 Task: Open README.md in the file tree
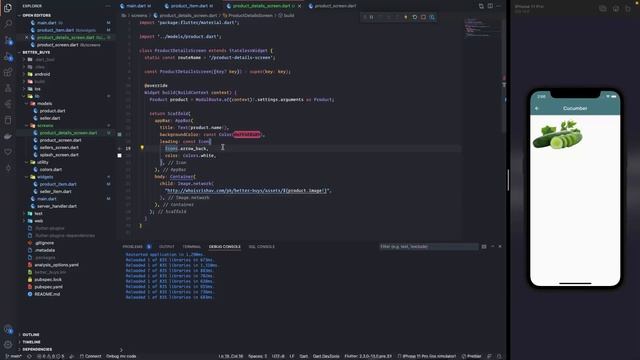(47, 294)
